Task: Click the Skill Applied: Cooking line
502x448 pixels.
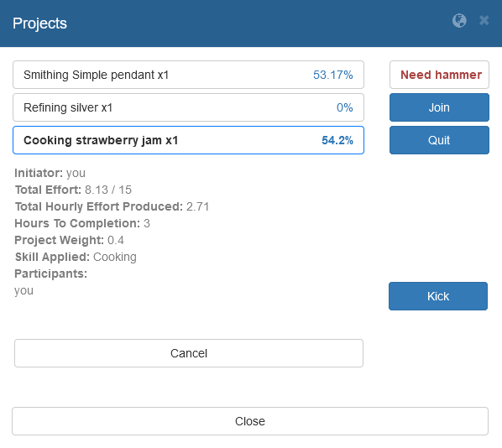Action: [x=76, y=257]
